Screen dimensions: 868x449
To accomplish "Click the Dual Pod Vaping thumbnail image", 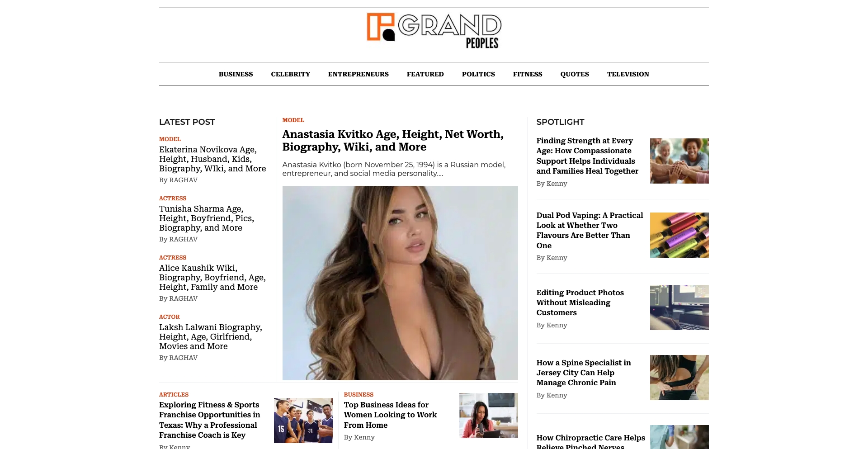I will tap(679, 235).
